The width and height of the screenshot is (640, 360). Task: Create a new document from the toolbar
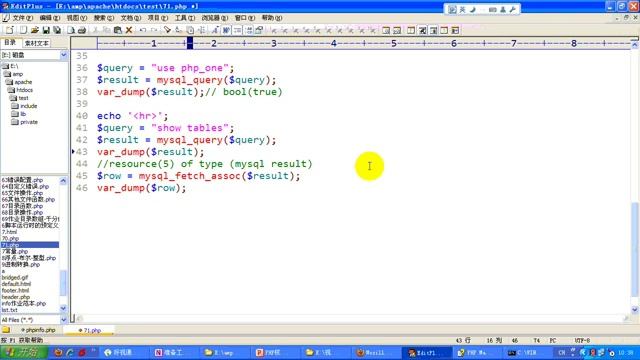click(x=9, y=30)
